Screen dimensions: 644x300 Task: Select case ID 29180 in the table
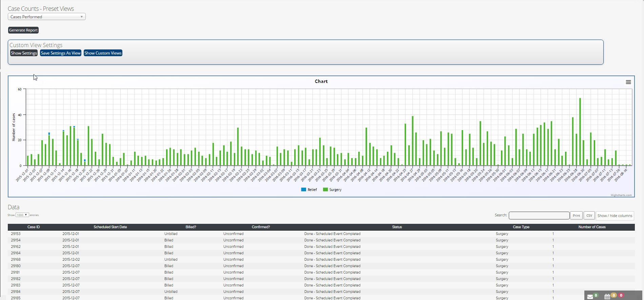(x=16, y=266)
